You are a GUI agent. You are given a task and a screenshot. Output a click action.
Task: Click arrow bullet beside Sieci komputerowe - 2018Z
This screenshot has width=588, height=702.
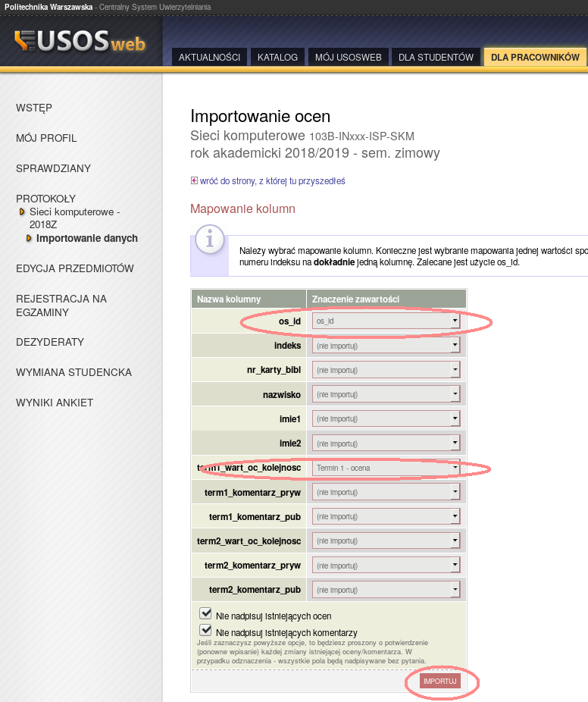coord(23,212)
